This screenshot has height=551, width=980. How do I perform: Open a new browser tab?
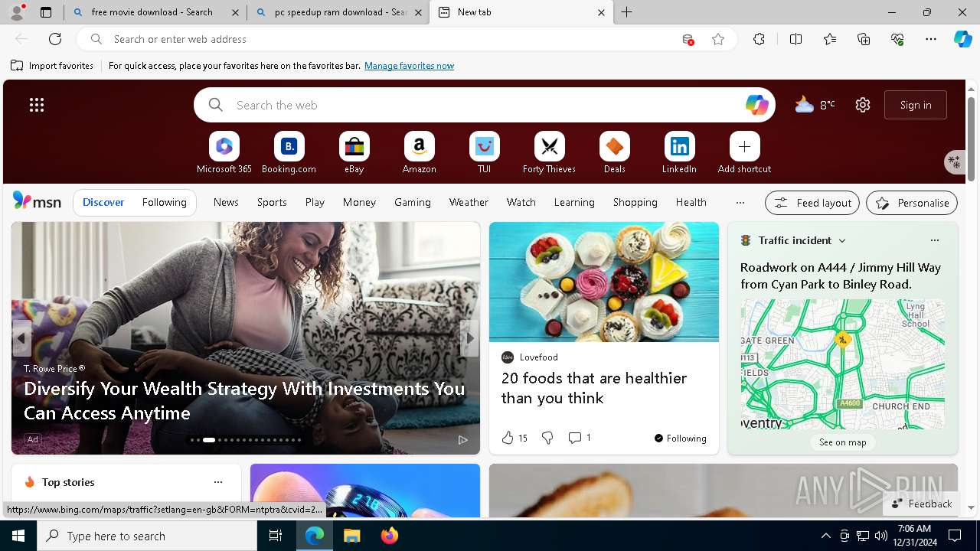tap(627, 12)
